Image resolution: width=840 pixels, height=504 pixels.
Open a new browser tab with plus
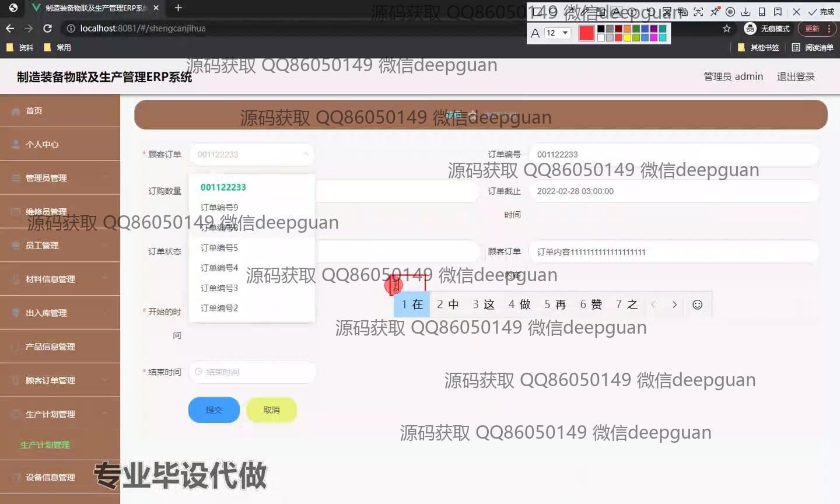click(178, 8)
